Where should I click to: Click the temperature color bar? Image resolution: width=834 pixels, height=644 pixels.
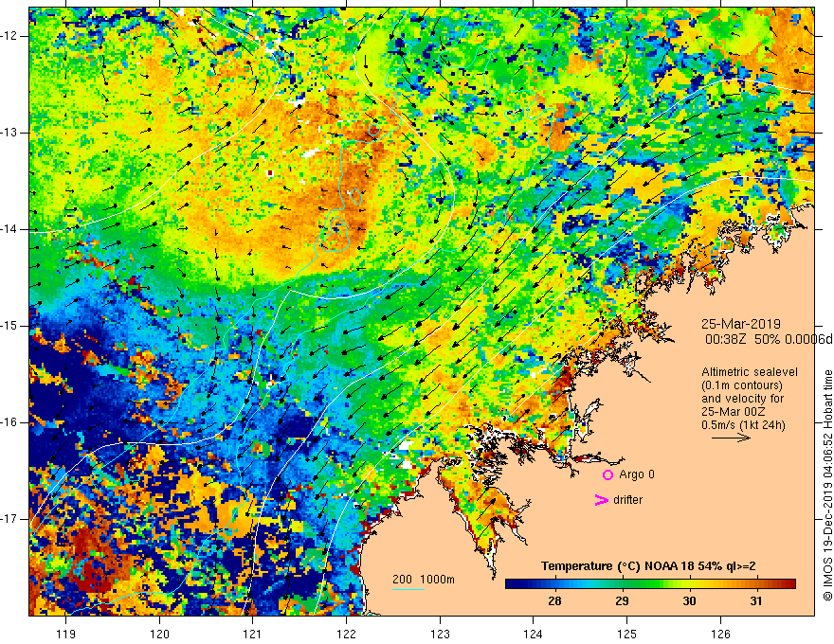(650, 584)
